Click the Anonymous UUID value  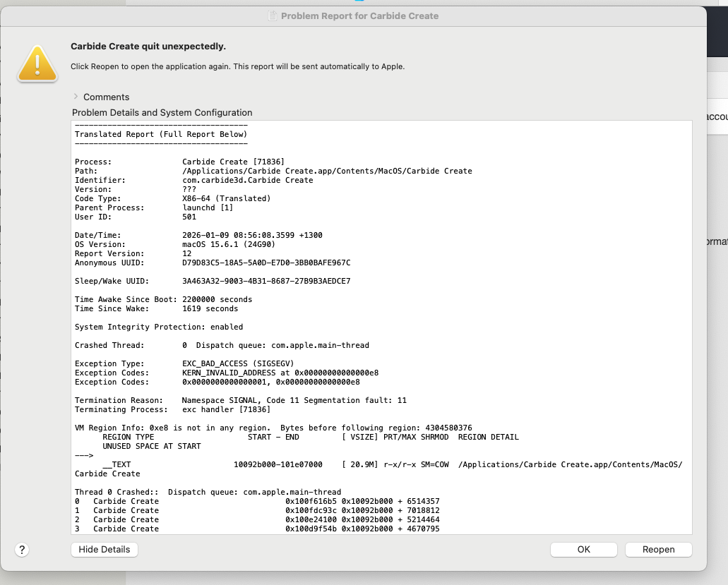265,263
